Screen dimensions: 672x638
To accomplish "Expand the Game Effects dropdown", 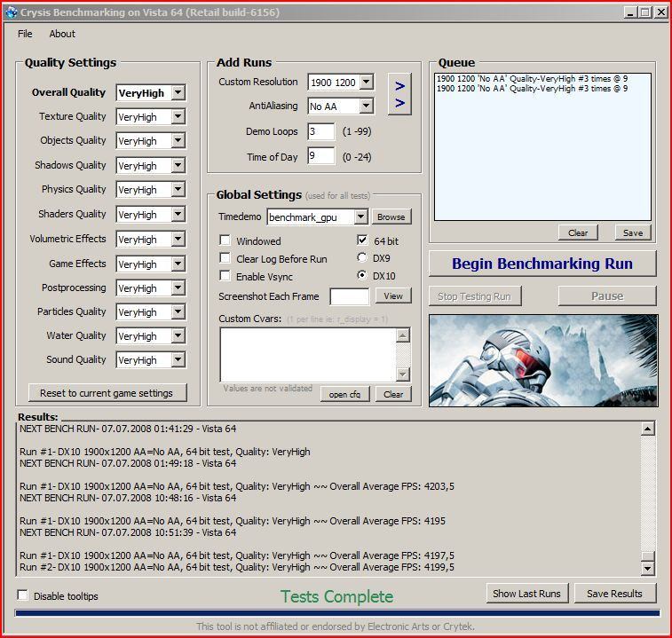I will click(178, 264).
